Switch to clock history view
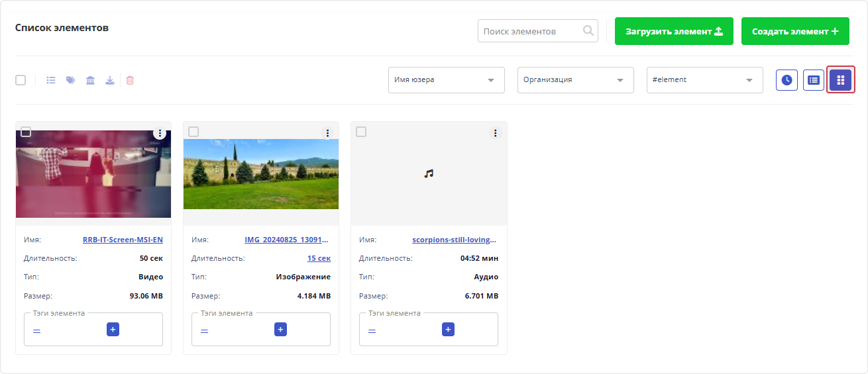Viewport: 868px width, 374px height. pyautogui.click(x=787, y=80)
